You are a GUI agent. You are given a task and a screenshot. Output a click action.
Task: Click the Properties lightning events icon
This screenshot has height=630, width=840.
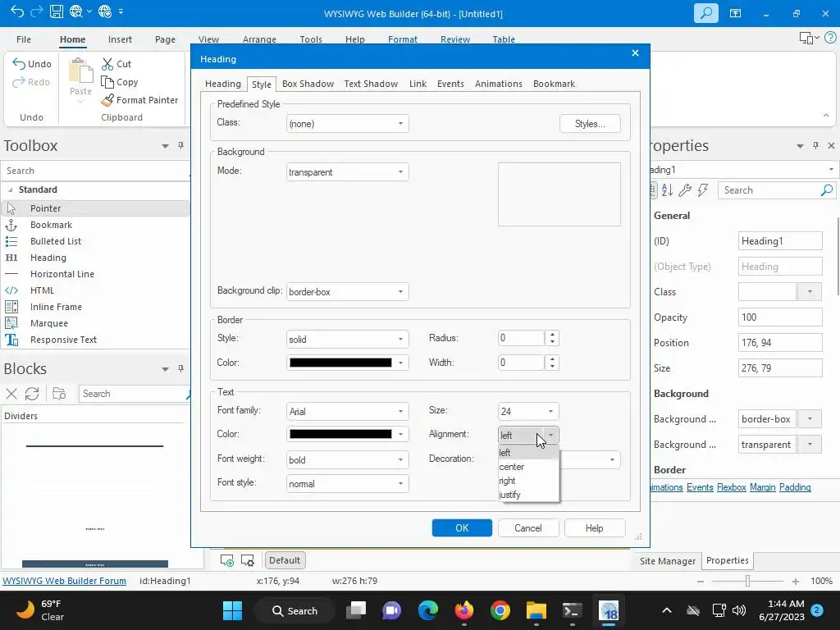click(x=703, y=189)
